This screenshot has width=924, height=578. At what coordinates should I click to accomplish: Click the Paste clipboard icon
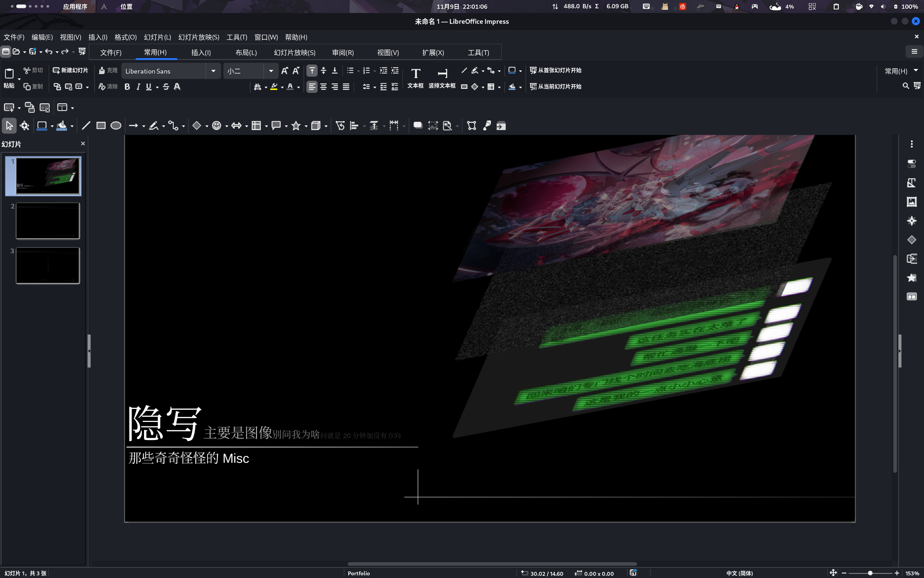9,73
